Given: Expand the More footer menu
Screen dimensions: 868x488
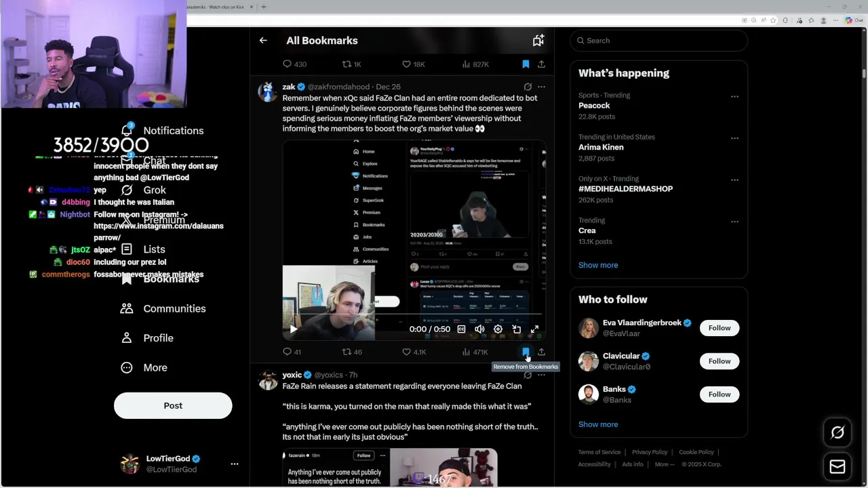Looking at the screenshot, I should point(665,464).
